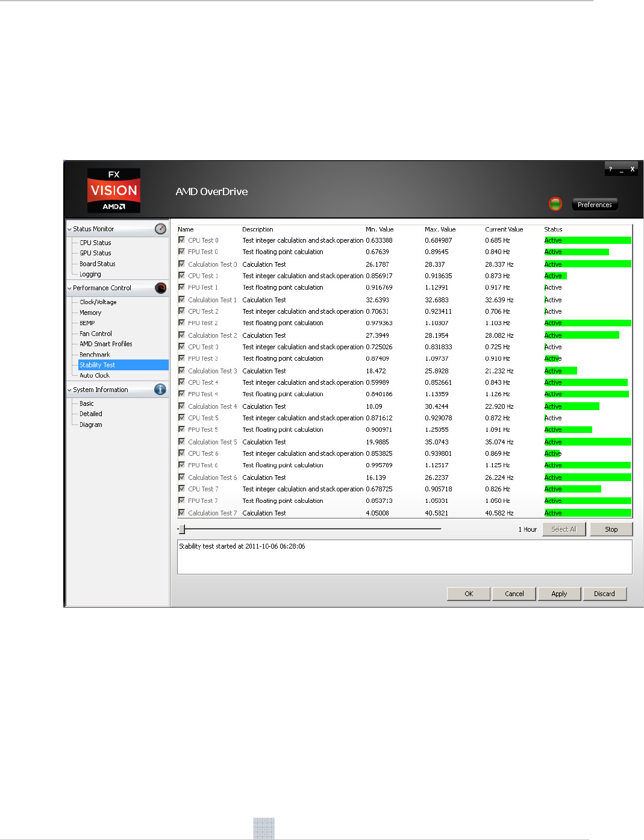Collapse the System Information section
Screen dimensions: 644x840
coord(69,390)
